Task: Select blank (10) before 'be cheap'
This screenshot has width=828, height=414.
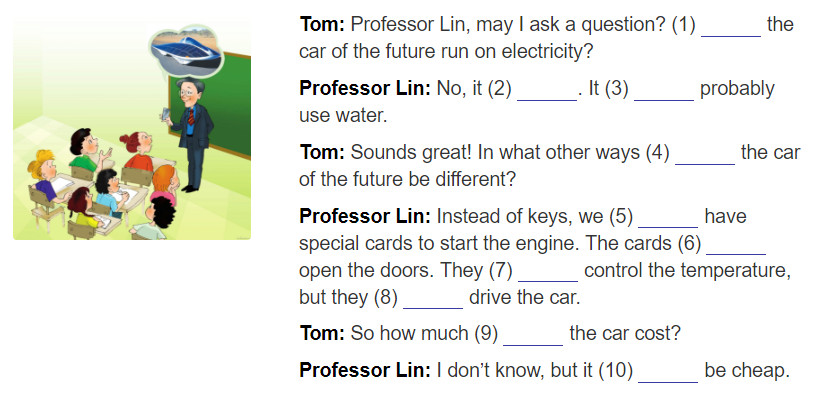Action: click(668, 372)
